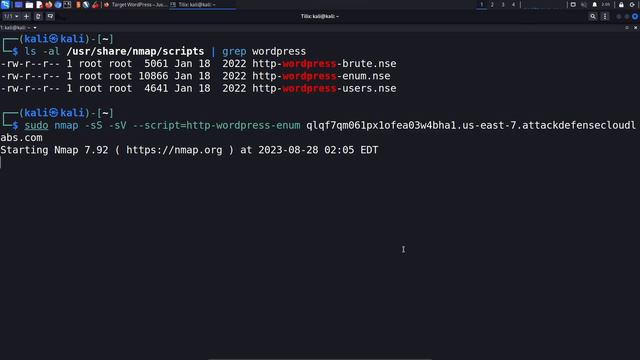This screenshot has width=640, height=360.
Task: Expand the terminal title kali@kali dropdown arrow
Action: [35, 28]
